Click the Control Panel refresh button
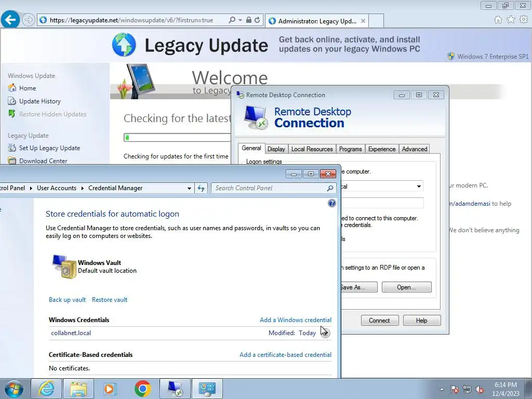The image size is (532, 399). pos(201,188)
